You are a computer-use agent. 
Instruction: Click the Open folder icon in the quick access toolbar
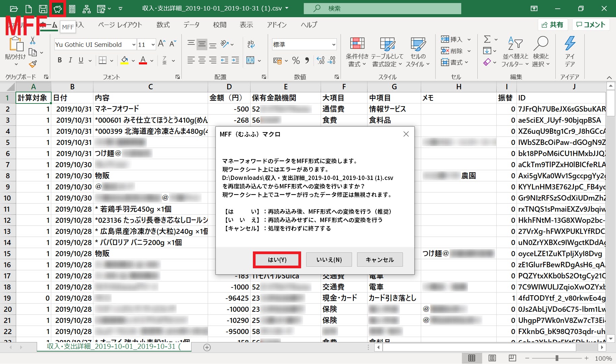[14, 9]
